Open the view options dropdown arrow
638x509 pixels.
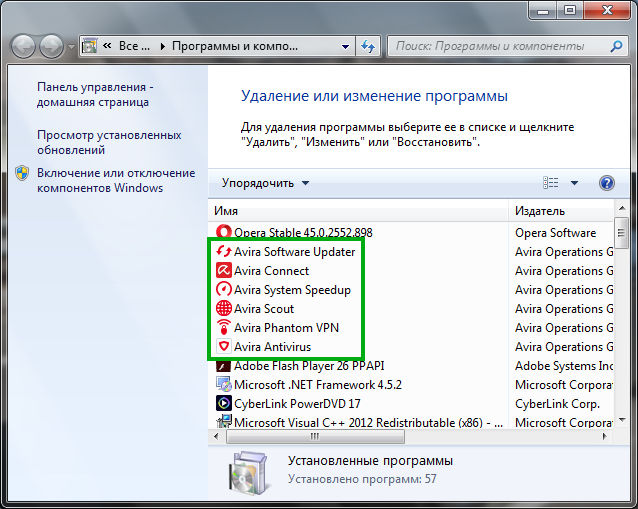tap(574, 183)
